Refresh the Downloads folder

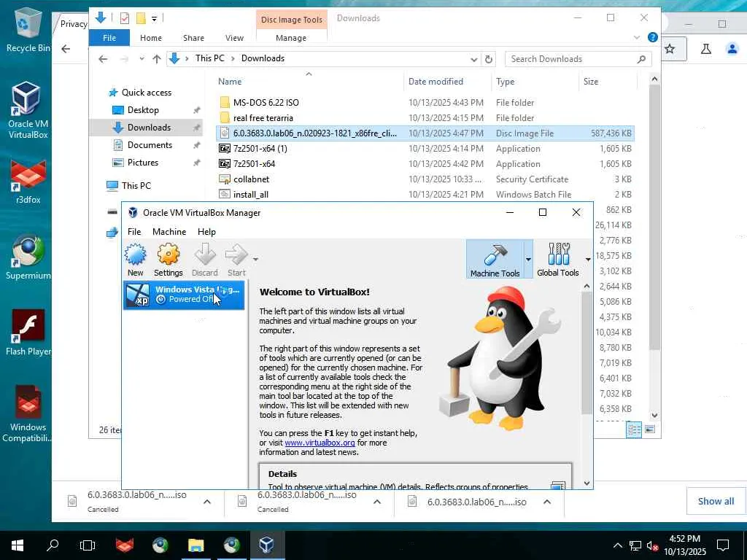[488, 60]
